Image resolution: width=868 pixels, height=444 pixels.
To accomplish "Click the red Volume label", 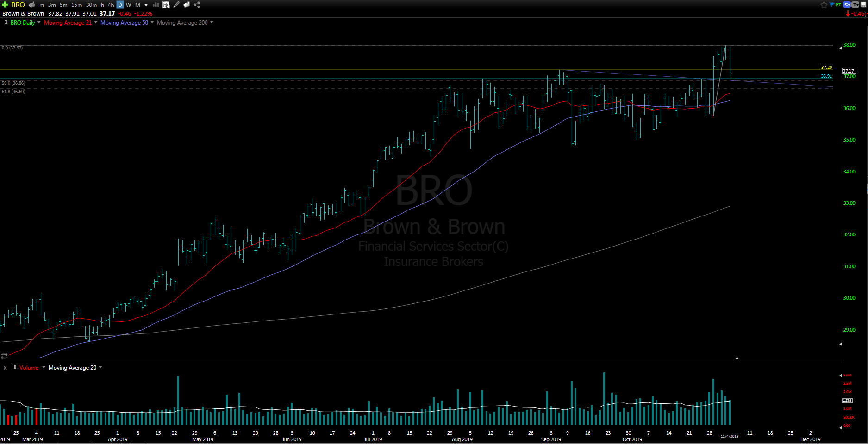I will click(29, 368).
